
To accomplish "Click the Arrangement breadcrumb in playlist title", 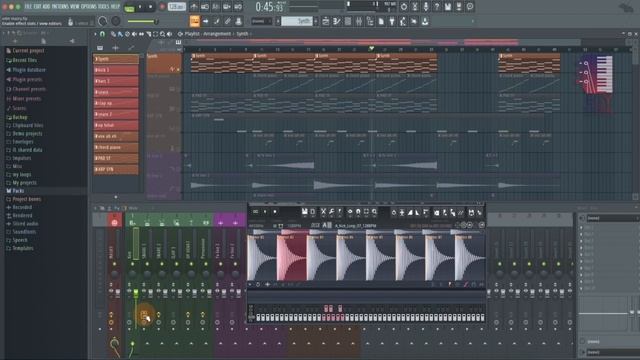I will click(x=217, y=34).
